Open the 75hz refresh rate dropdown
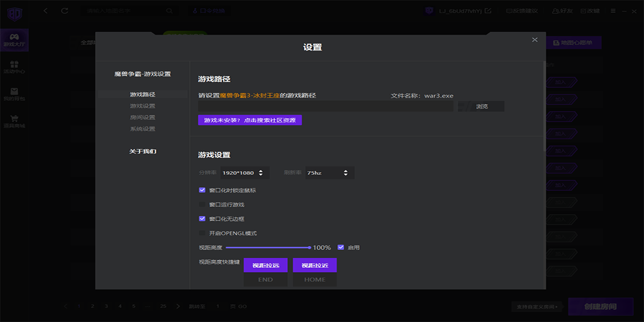Viewport: 644px width, 322px height. pyautogui.click(x=329, y=173)
